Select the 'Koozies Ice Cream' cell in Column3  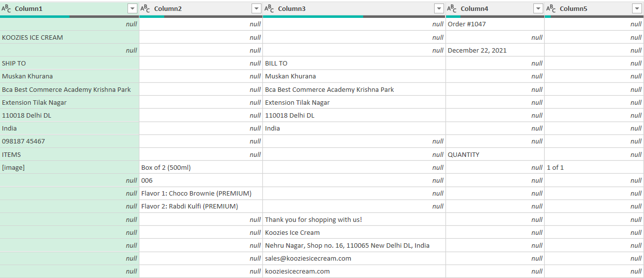point(354,232)
